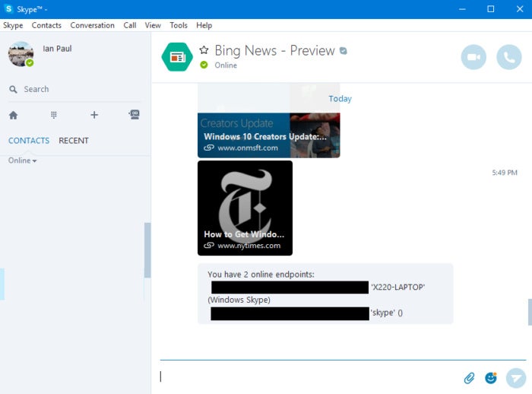Screen dimensions: 532x394
Task: Go to Skype Home
Action: click(x=13, y=115)
